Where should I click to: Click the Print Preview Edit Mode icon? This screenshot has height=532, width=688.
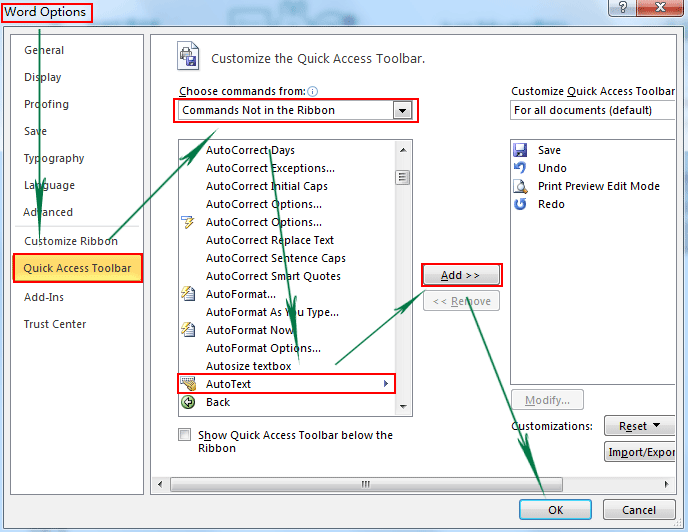tap(520, 186)
